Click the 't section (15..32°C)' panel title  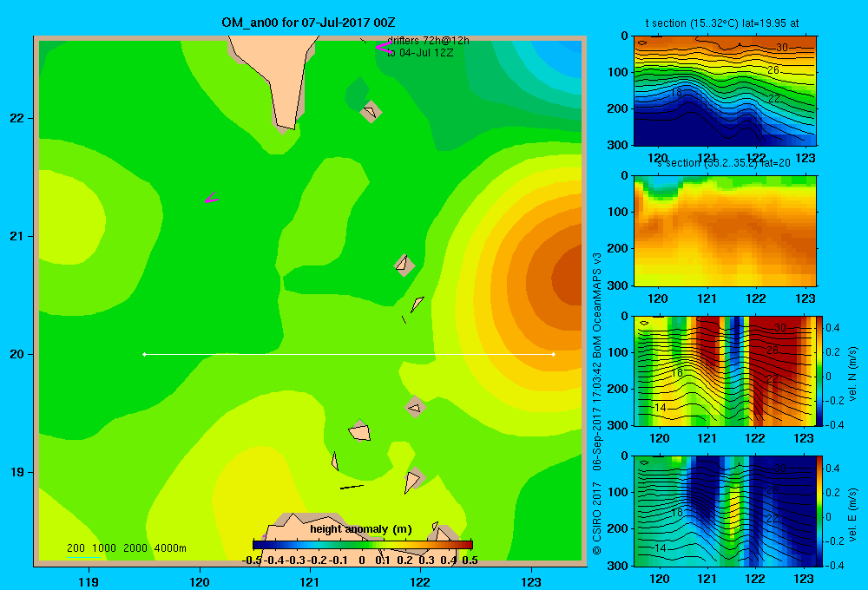722,23
